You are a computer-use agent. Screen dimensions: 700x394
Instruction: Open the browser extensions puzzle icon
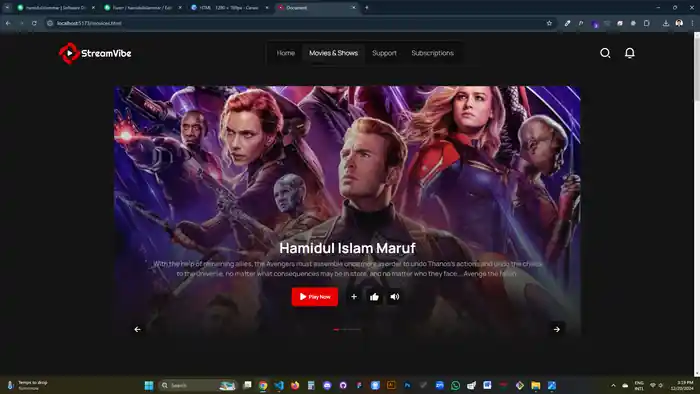point(646,23)
